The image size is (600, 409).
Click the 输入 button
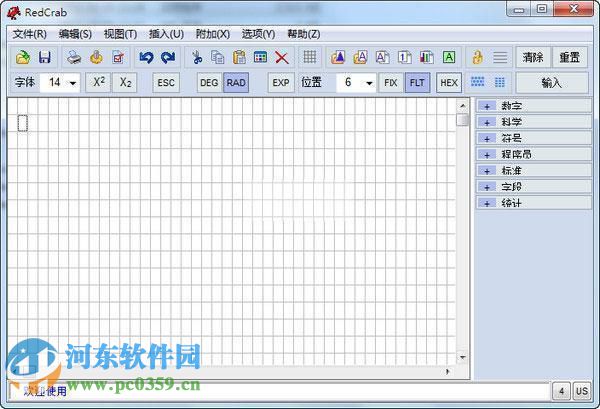click(551, 83)
